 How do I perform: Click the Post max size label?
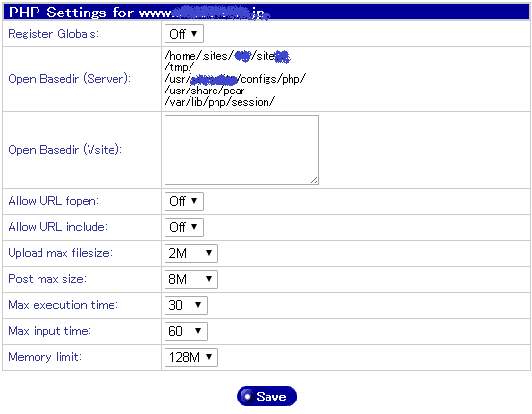coord(47,279)
